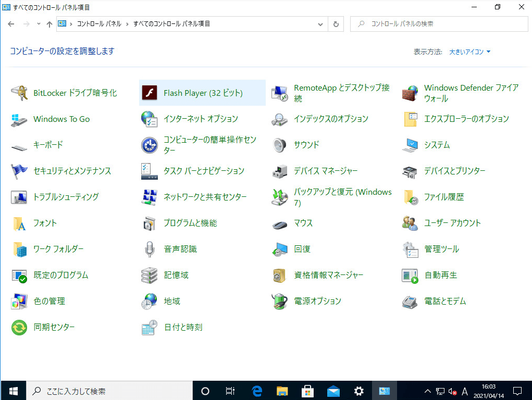The width and height of the screenshot is (532, 400).
Task: Open the Flash Player (32 ビット) icon
Action: (150, 93)
